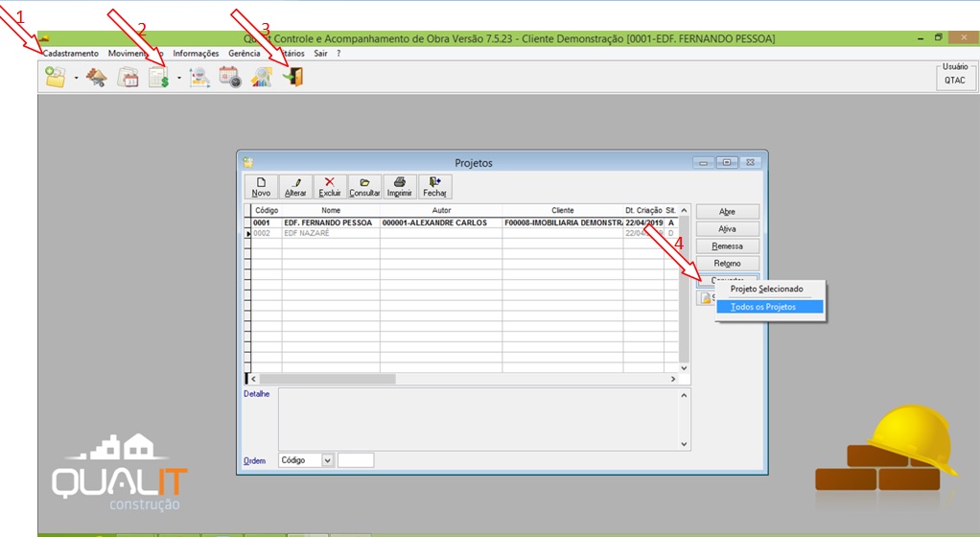Click the Detalhe box scroll down arrow
The width and height of the screenshot is (980, 537).
pos(684,445)
